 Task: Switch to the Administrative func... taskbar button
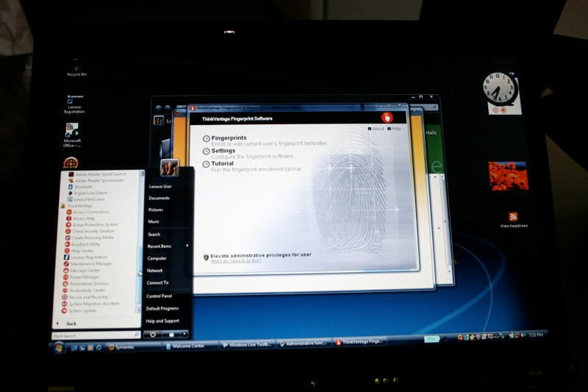coord(304,343)
